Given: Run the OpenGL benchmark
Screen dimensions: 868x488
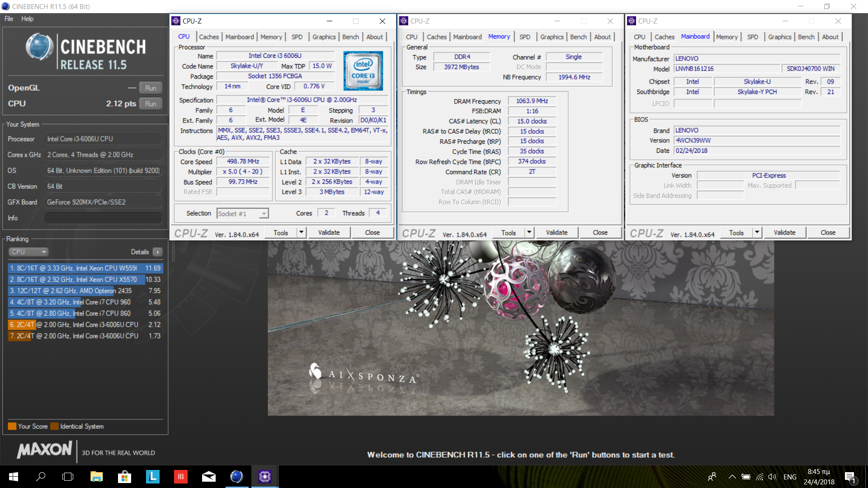Looking at the screenshot, I should click(151, 88).
